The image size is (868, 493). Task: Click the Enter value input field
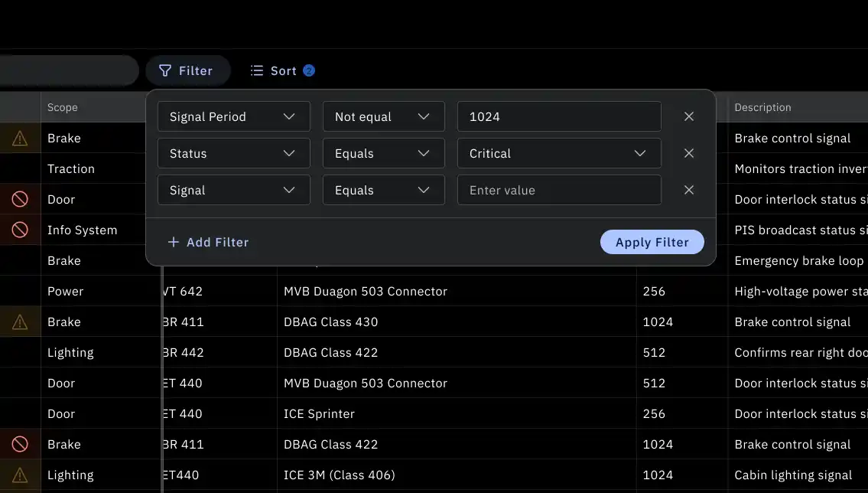[559, 190]
